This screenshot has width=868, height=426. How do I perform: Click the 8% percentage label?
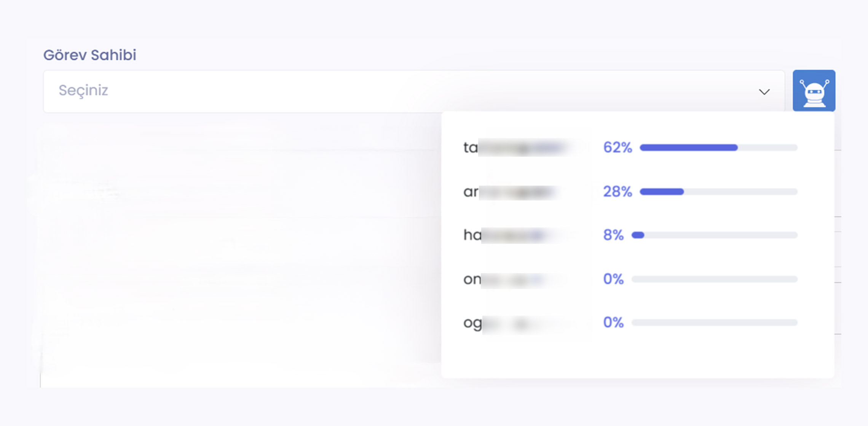pos(613,235)
